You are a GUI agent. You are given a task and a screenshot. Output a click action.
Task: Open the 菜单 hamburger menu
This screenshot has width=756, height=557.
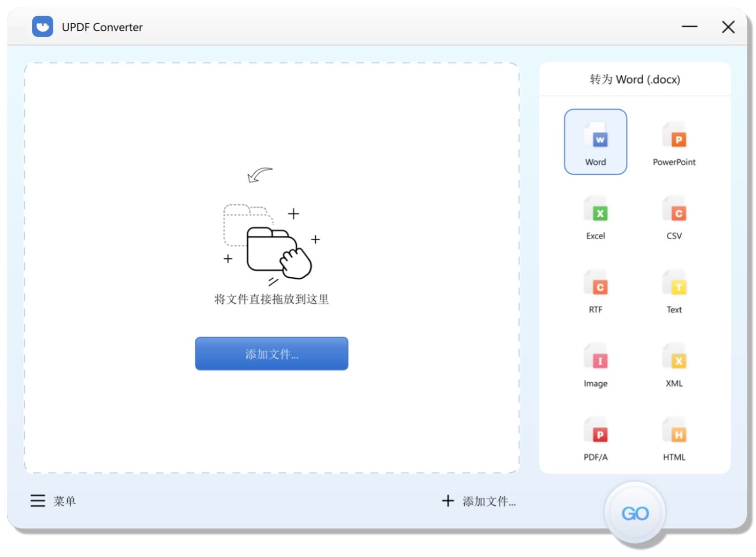[x=53, y=501]
